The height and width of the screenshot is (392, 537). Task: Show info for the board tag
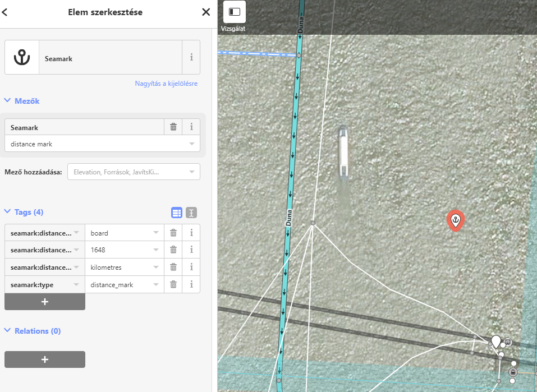pos(191,233)
